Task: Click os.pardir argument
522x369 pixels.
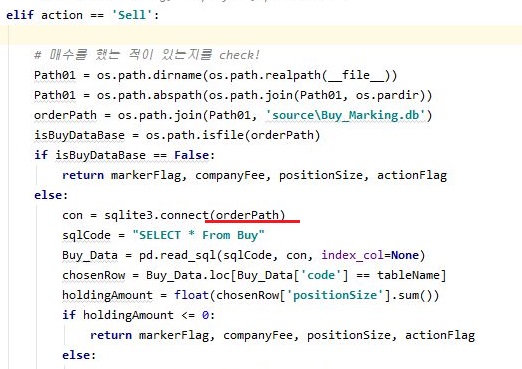Action: [387, 95]
